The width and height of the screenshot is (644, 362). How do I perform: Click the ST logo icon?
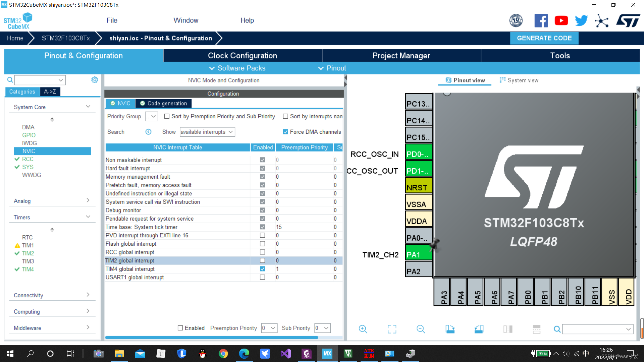[628, 21]
